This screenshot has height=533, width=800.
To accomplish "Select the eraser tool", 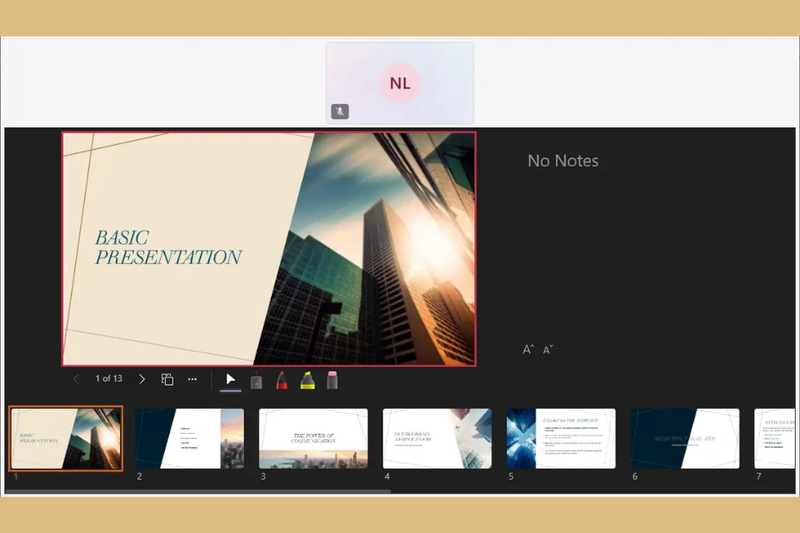I will coord(332,380).
